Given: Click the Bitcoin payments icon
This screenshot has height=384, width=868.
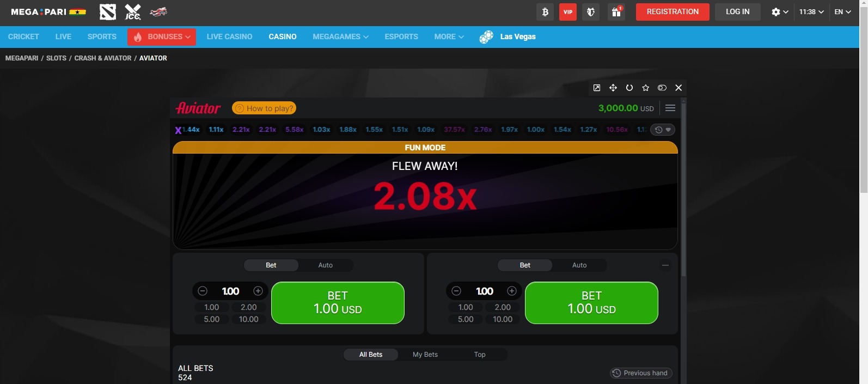Looking at the screenshot, I should click(545, 12).
